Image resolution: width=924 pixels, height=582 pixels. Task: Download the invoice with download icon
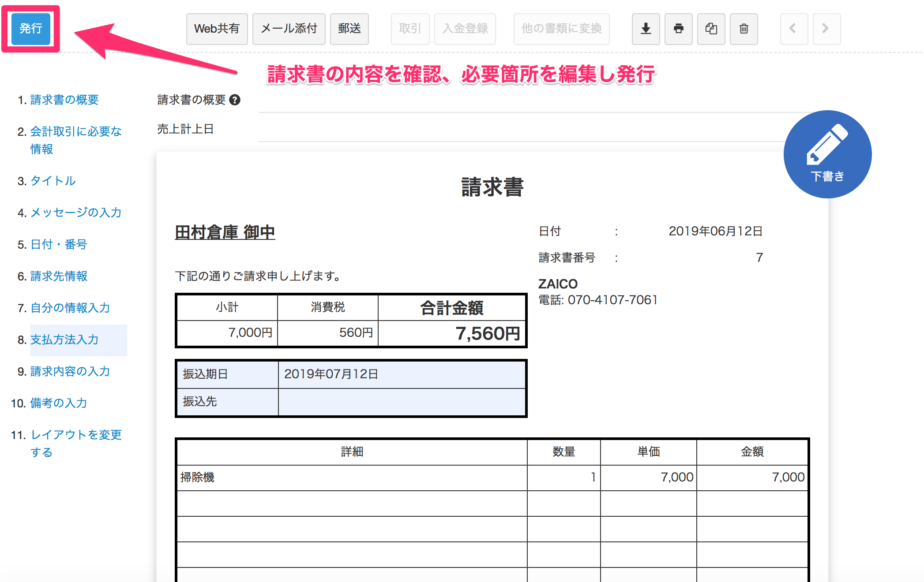click(x=646, y=29)
